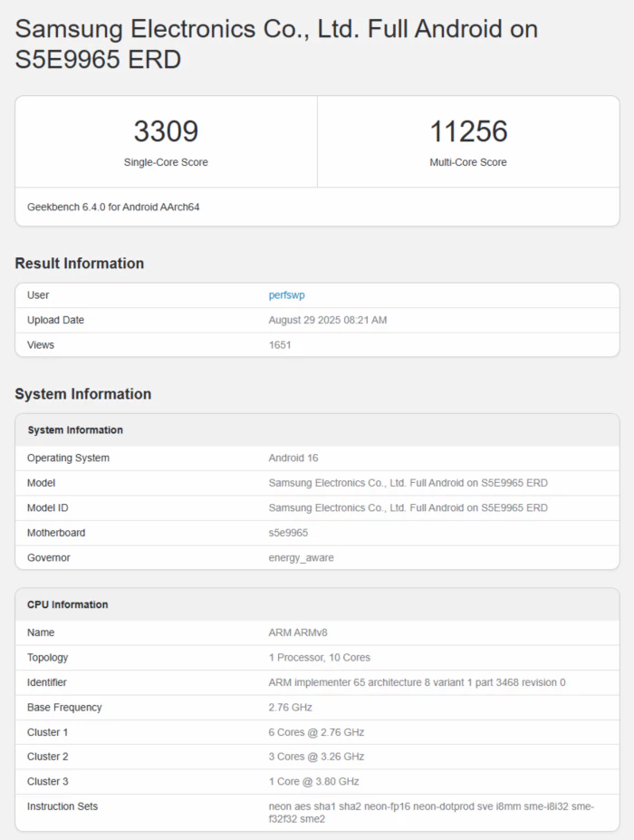This screenshot has width=634, height=840.
Task: Click the energy_aware governor value
Action: click(x=301, y=557)
